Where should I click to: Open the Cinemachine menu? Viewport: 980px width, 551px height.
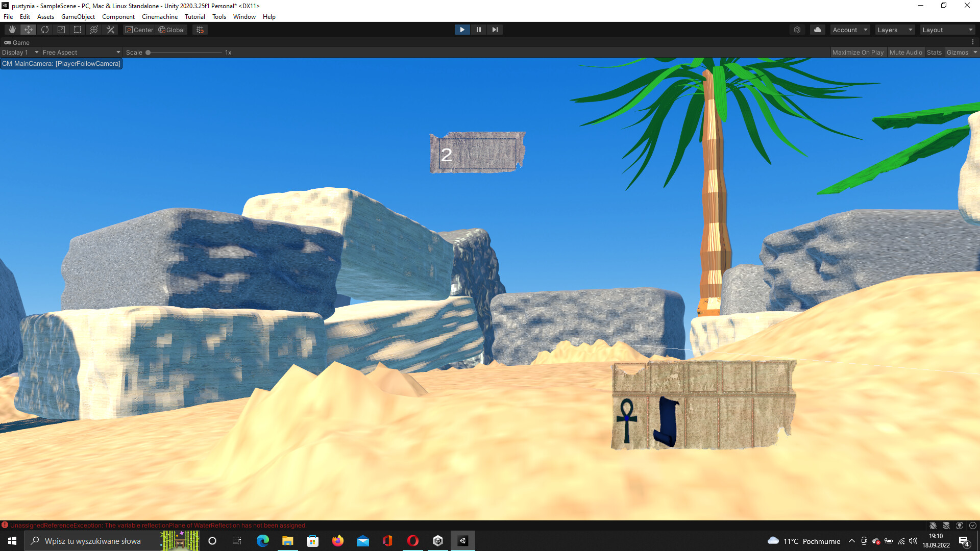159,17
